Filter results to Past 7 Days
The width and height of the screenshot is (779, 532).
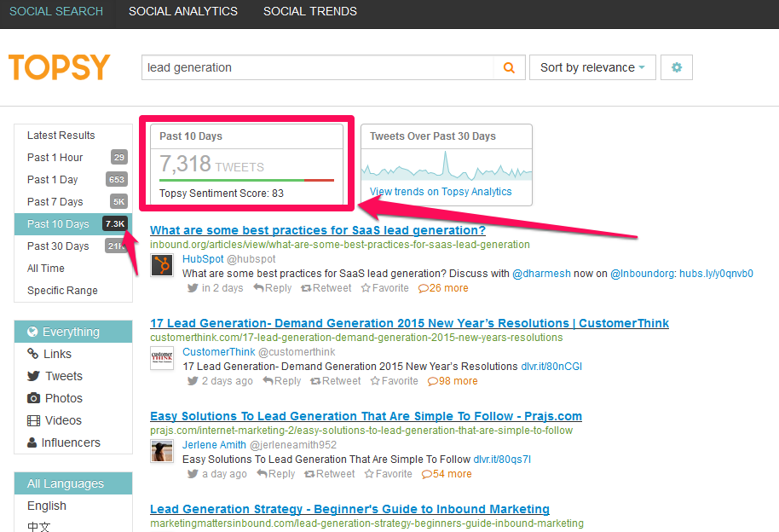[x=73, y=201]
